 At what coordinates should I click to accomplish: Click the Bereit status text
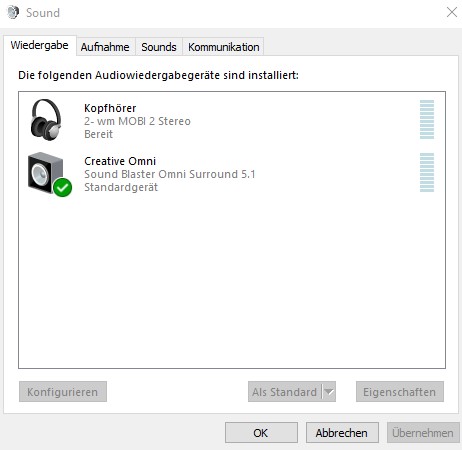click(x=98, y=134)
